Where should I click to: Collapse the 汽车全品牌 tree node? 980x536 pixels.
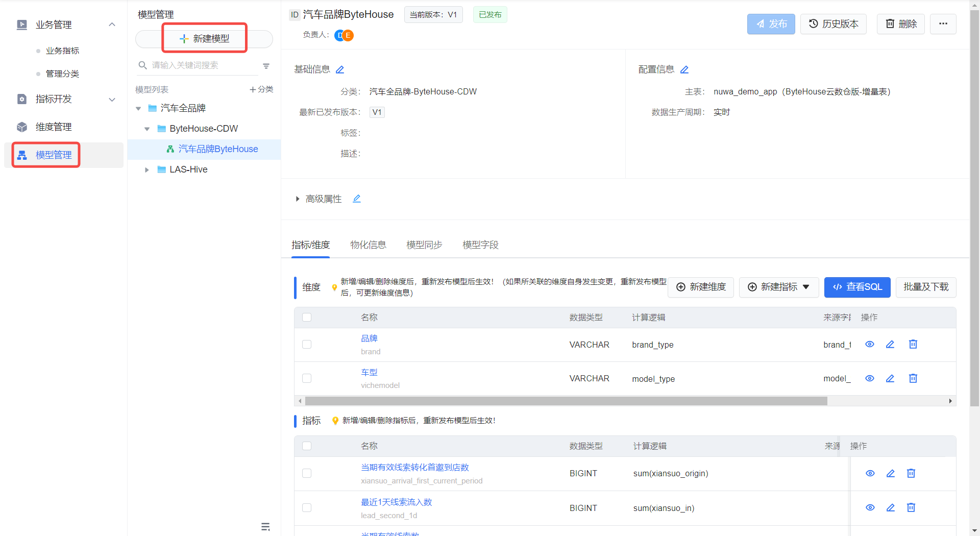coord(138,109)
